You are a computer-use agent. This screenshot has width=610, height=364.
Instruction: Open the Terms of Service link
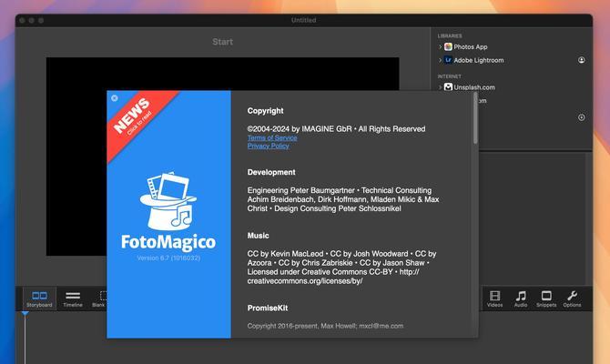(272, 137)
